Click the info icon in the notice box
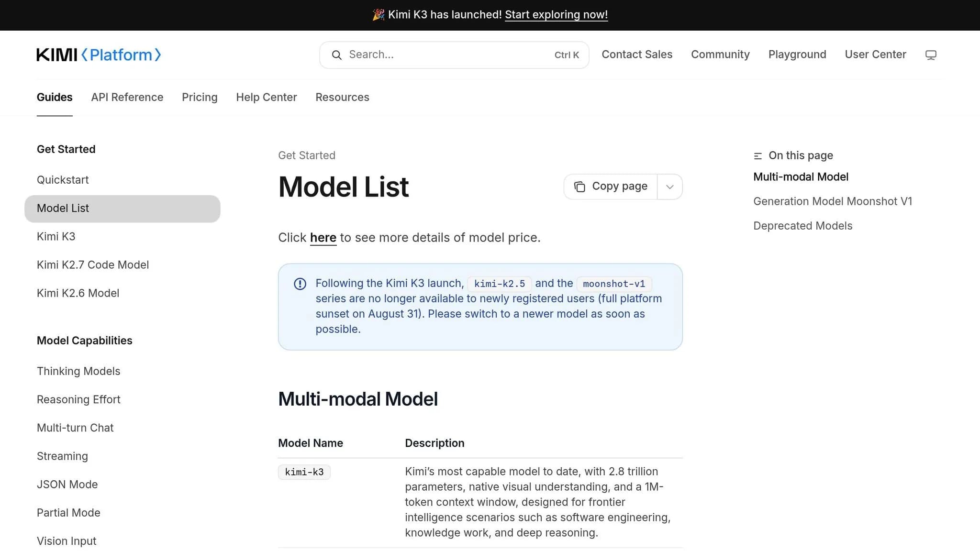Viewport: 980px width, 551px height. (x=300, y=284)
